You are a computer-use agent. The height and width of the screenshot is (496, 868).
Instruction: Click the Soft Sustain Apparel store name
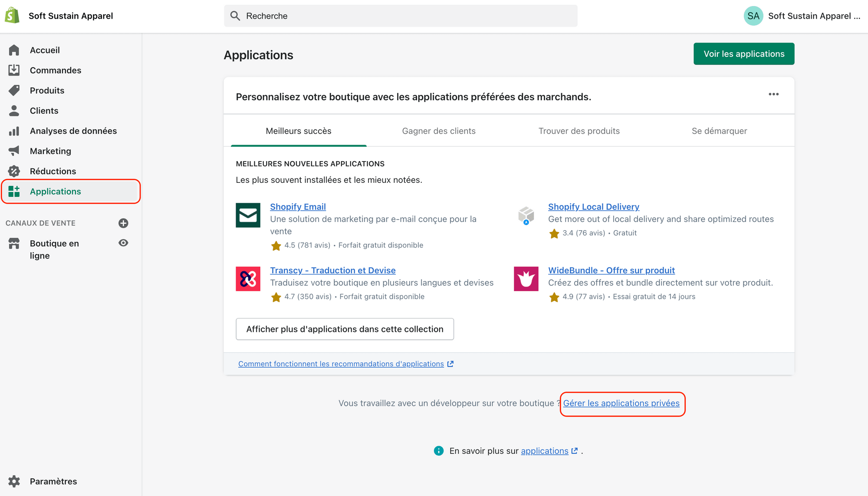(70, 16)
